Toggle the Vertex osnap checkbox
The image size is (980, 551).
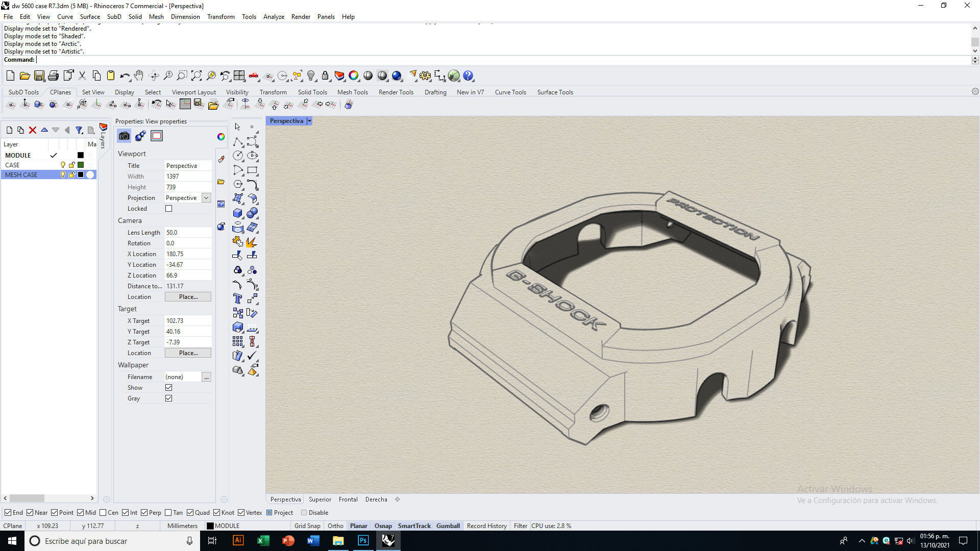click(x=241, y=513)
